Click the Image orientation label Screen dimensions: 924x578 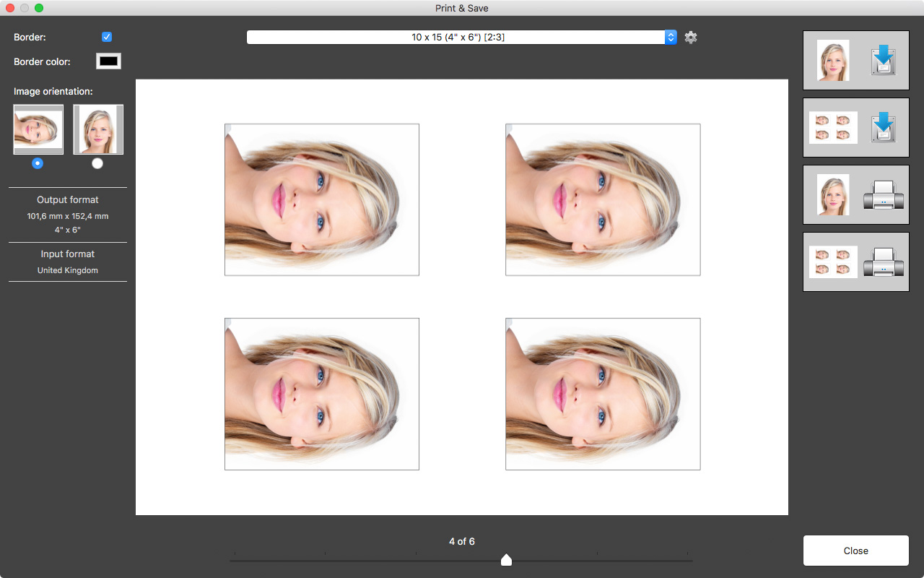[53, 92]
